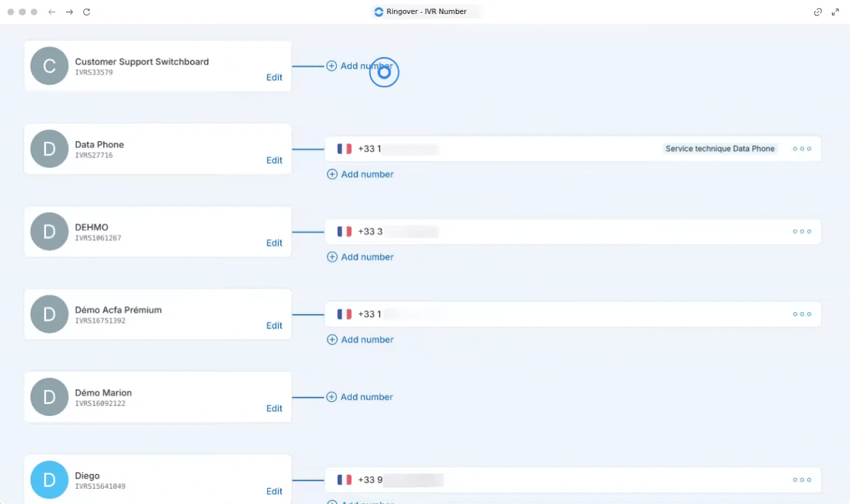Click the Ringover - IVR Number page title
Screen dimensions: 850x504
coord(426,12)
